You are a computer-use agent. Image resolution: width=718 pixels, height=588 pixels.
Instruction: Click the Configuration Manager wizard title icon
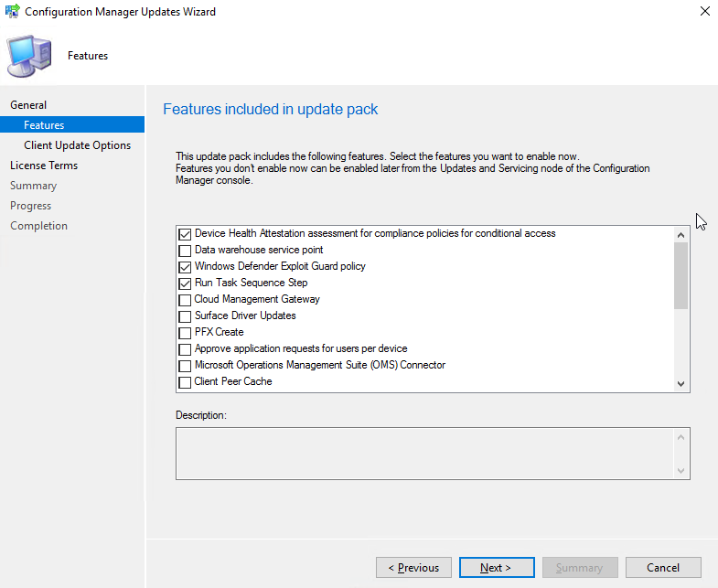13,11
